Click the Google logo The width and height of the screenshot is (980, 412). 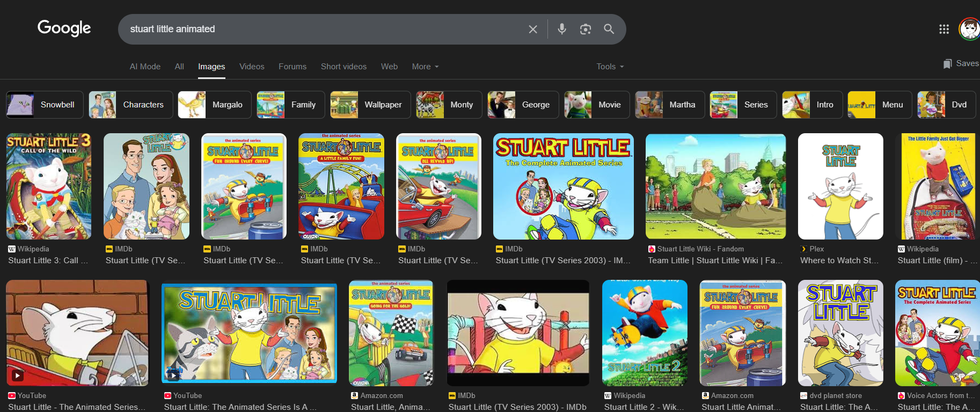(64, 28)
